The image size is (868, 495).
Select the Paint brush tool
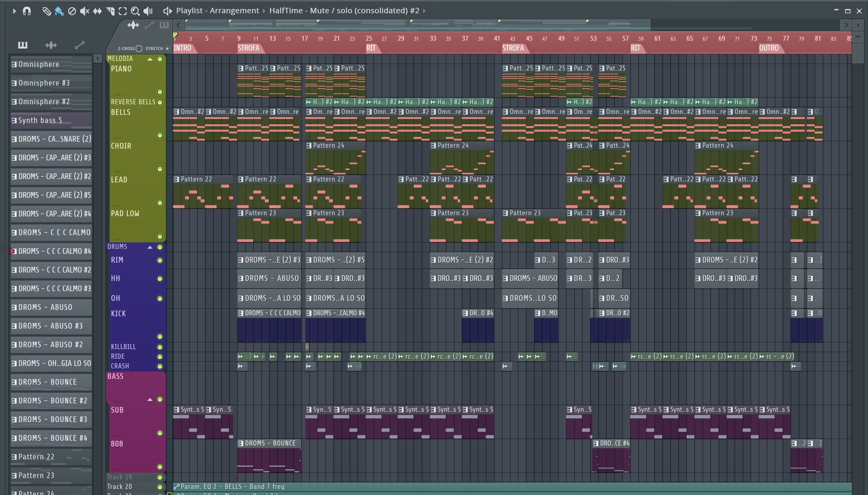tap(59, 11)
